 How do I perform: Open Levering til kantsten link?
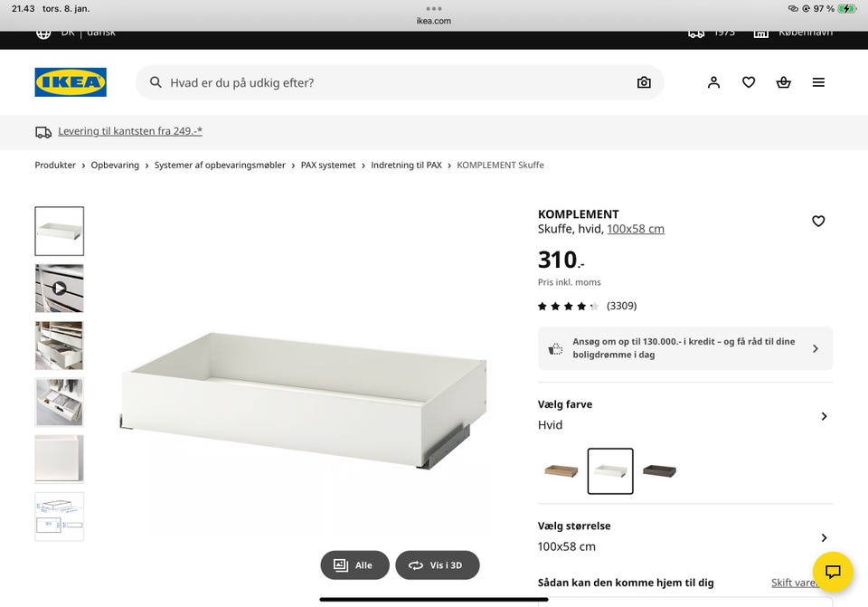(130, 131)
